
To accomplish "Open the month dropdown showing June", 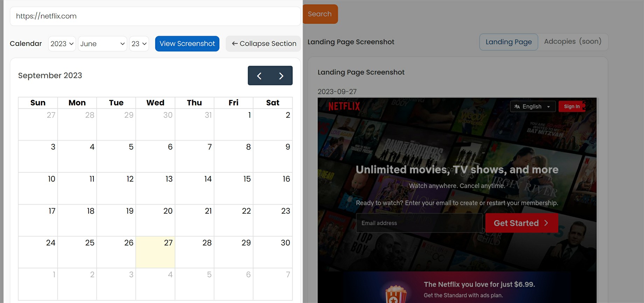I will (102, 44).
